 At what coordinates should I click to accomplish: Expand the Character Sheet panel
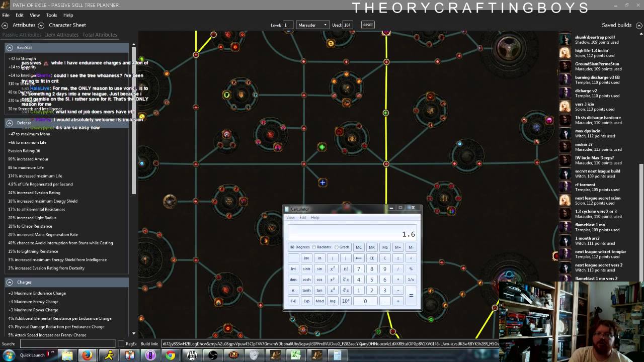click(41, 25)
